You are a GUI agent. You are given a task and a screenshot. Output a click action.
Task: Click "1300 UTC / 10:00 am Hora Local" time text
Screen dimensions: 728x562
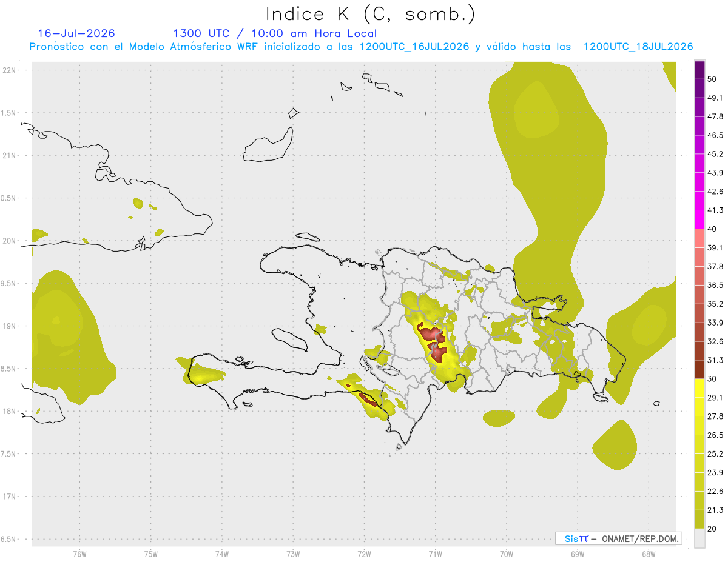pyautogui.click(x=275, y=33)
